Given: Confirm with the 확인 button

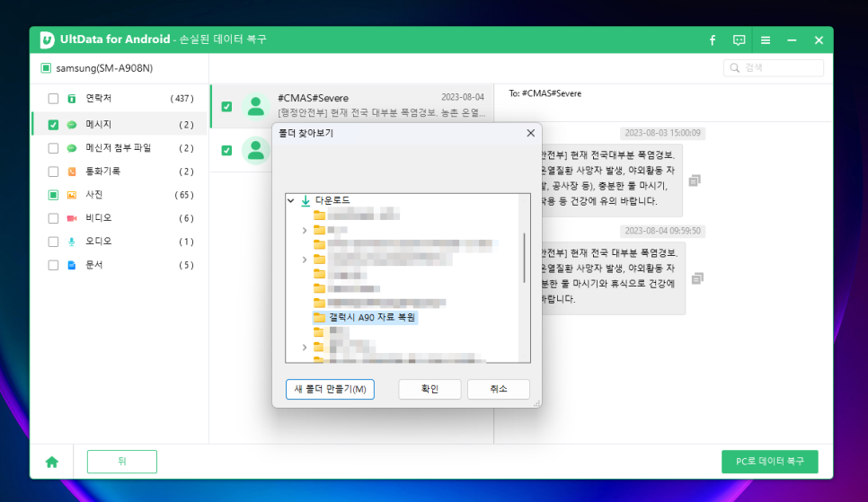Looking at the screenshot, I should [430, 389].
